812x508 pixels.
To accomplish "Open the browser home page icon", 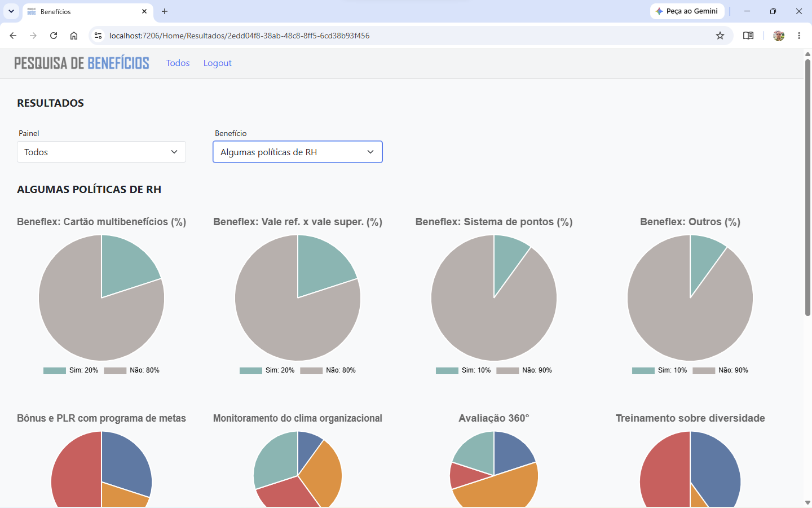I will (x=74, y=36).
